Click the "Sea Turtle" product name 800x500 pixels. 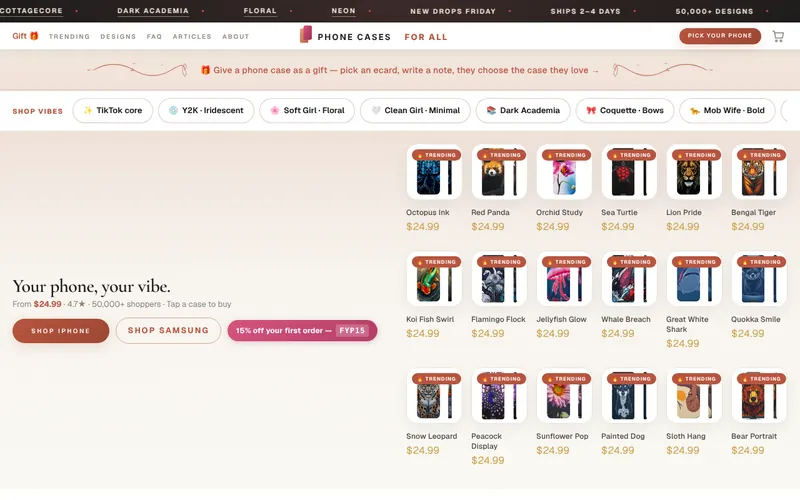click(619, 213)
